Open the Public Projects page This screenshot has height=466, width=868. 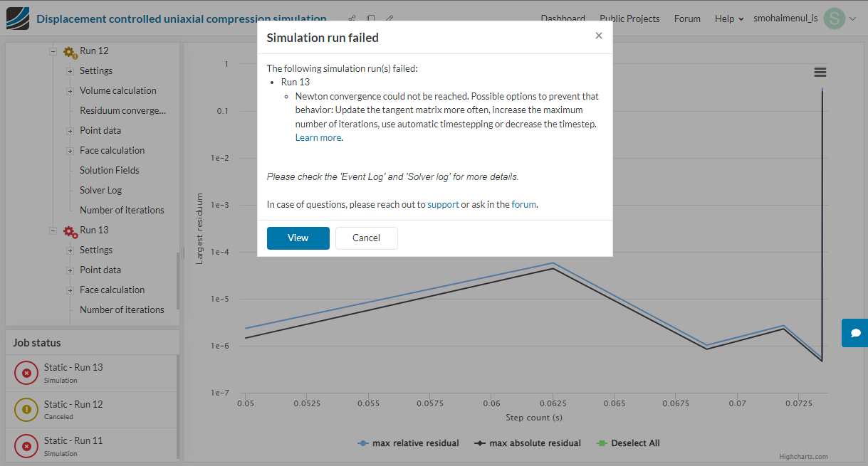[x=629, y=18]
